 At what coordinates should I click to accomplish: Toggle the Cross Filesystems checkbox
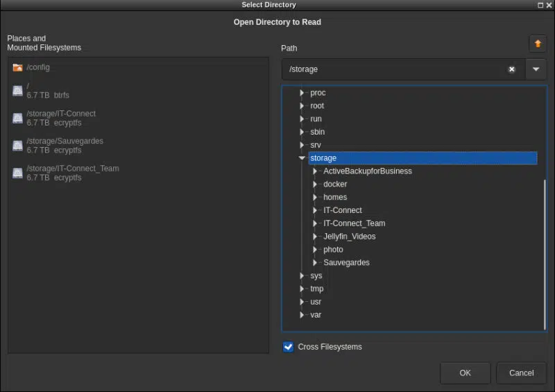click(x=288, y=347)
